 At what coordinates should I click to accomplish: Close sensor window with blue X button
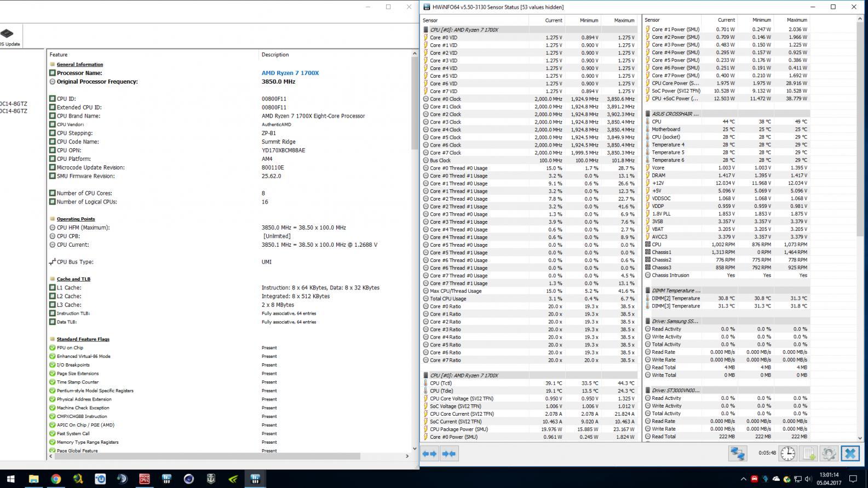pyautogui.click(x=850, y=454)
